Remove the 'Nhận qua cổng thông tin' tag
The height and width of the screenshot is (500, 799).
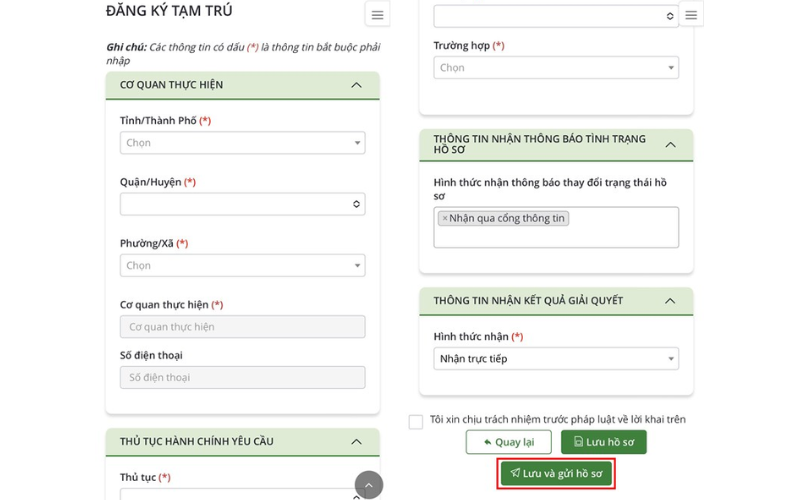click(445, 218)
